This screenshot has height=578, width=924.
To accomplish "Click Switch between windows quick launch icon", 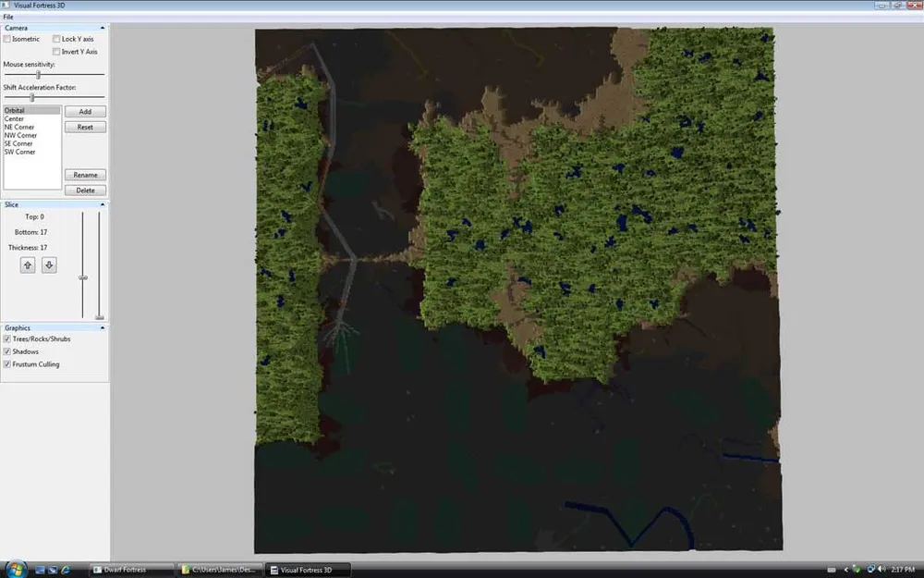I will [53, 570].
